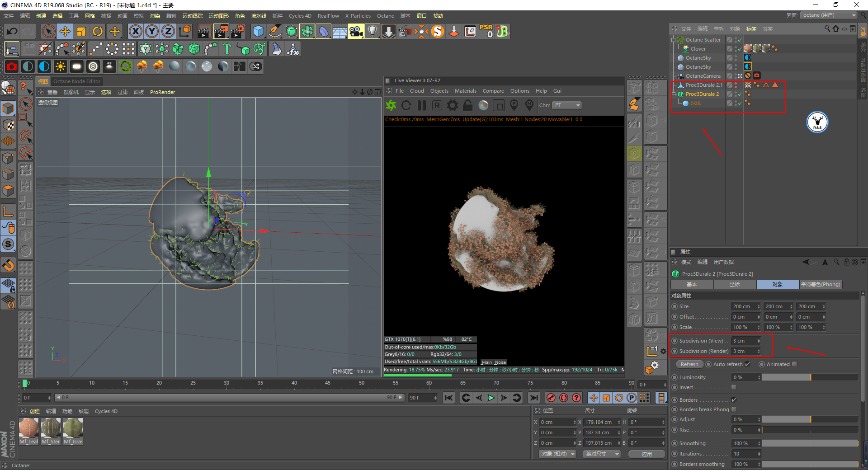Screen dimensions: 868x470
Task: Open the interface layout dropdown
Action: (829, 15)
